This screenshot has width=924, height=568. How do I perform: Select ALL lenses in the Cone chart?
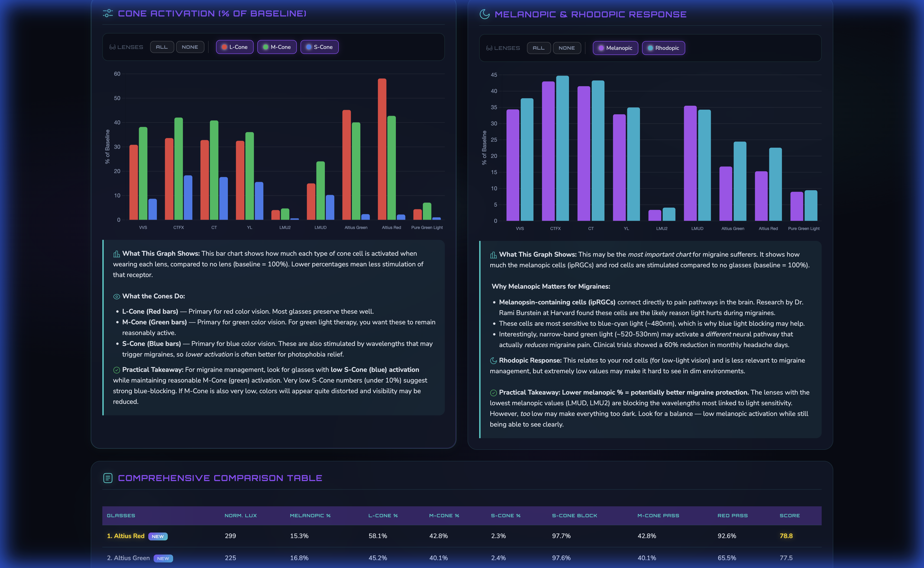coord(162,47)
